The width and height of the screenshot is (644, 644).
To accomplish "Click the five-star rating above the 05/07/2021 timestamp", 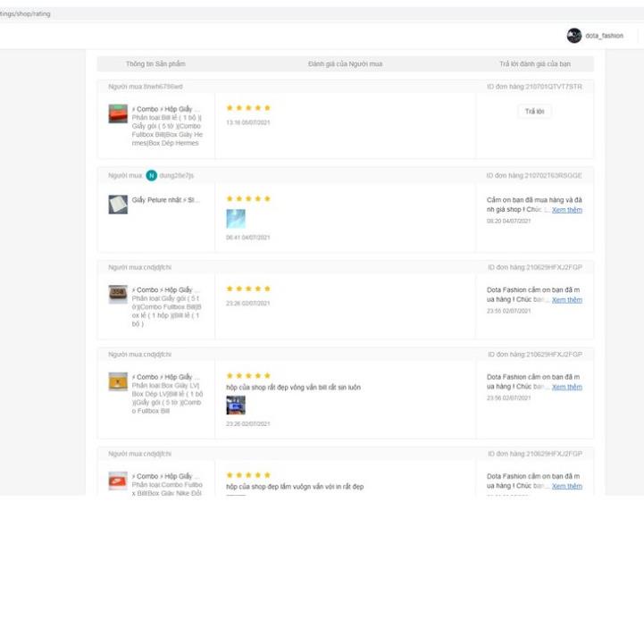I will tap(248, 108).
